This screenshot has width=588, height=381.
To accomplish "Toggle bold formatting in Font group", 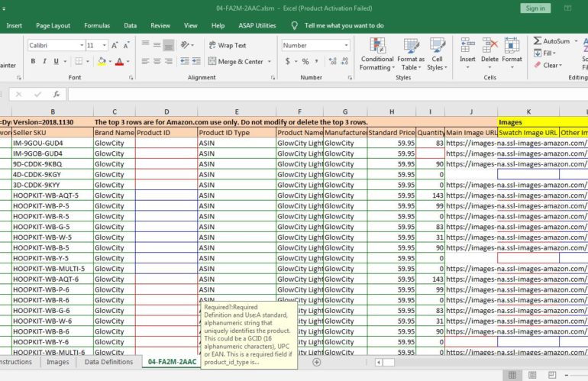I will [x=34, y=62].
